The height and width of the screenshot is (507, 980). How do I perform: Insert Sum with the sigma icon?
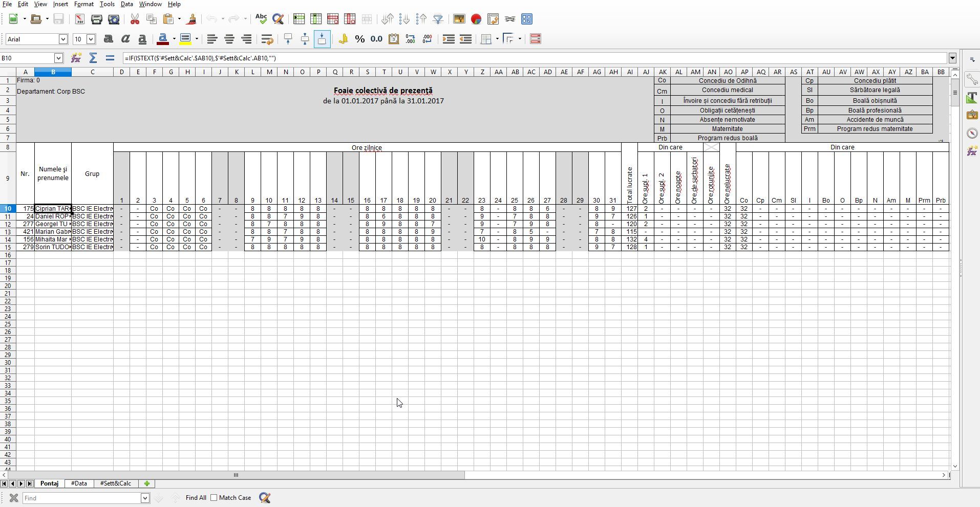point(93,58)
